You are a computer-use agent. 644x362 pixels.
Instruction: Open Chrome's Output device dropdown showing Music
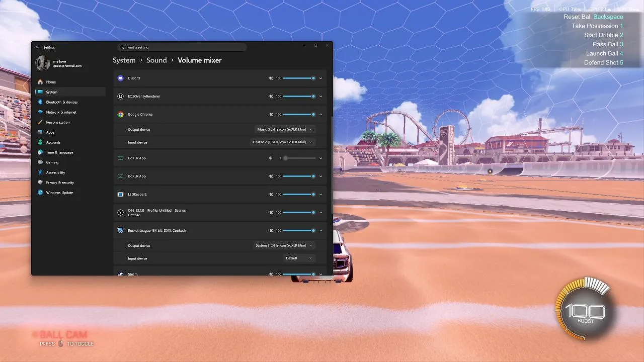(285, 129)
